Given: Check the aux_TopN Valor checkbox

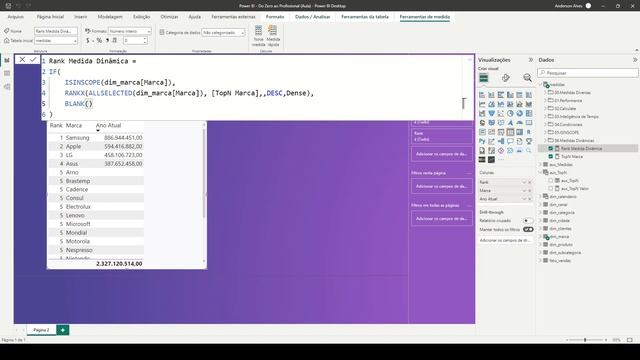Looking at the screenshot, I should [551, 189].
